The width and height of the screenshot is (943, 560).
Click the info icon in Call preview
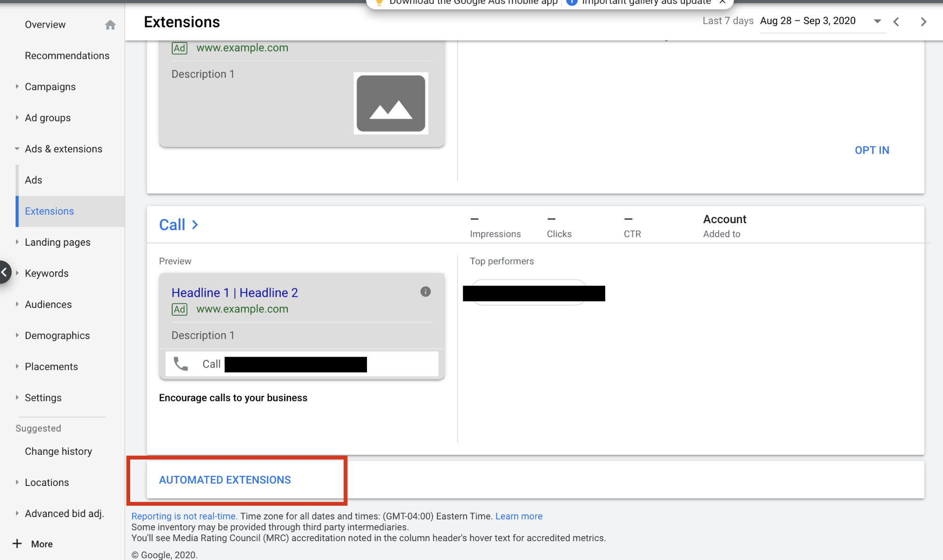tap(426, 292)
